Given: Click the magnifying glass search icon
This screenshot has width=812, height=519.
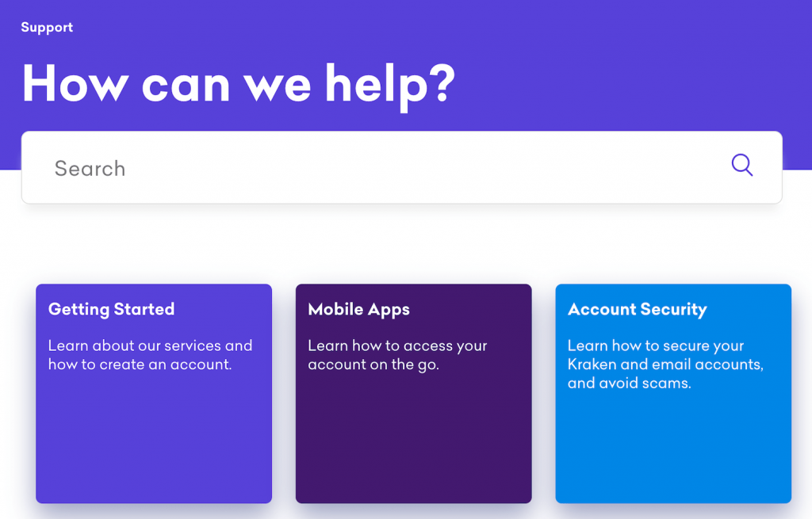Looking at the screenshot, I should [x=742, y=166].
